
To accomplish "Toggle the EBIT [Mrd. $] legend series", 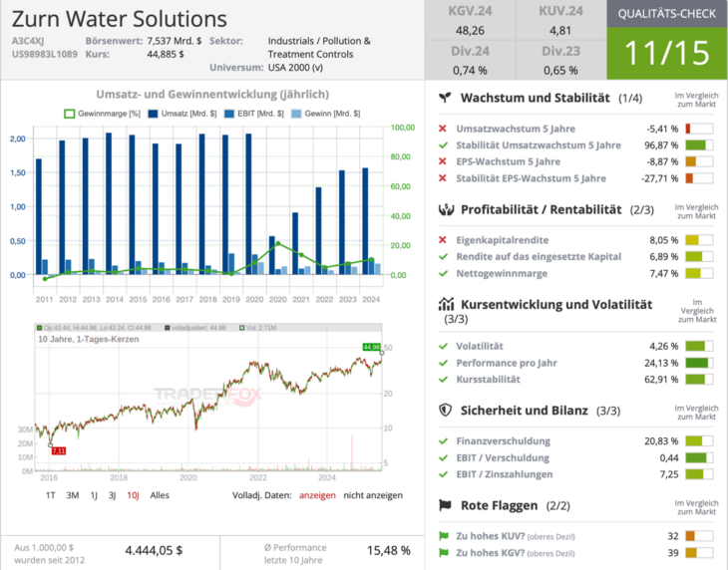I will pyautogui.click(x=253, y=114).
